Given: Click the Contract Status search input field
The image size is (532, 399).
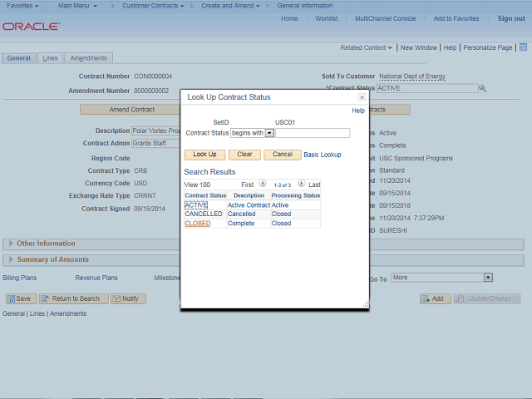Looking at the screenshot, I should [x=313, y=133].
